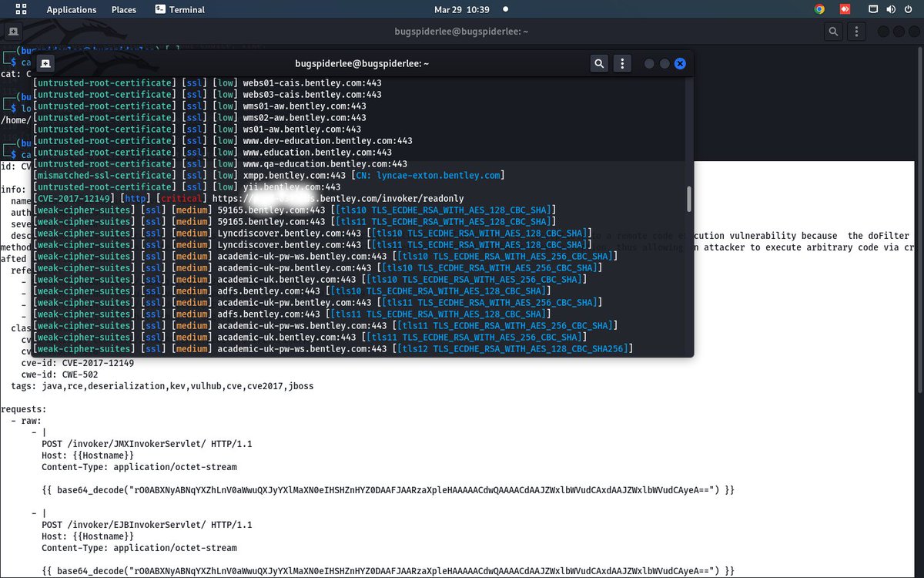Click POST /invoker/EJBInvokerServlet/ HTTP/1.1 line

[147, 525]
